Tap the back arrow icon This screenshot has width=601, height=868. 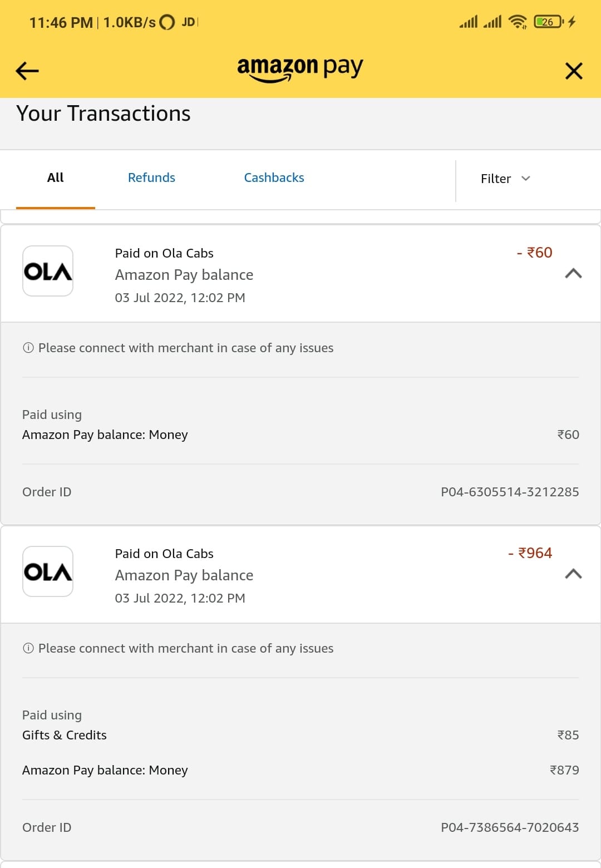click(x=27, y=71)
